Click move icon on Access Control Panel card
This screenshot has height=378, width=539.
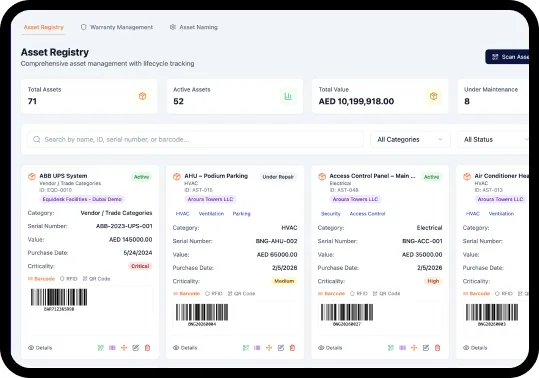[x=414, y=348]
